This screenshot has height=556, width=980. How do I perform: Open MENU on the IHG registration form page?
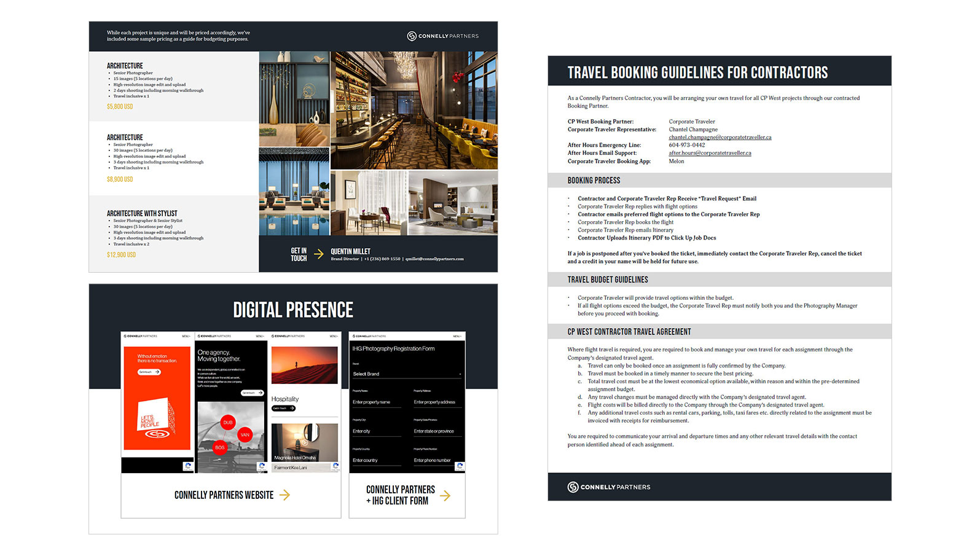point(457,336)
